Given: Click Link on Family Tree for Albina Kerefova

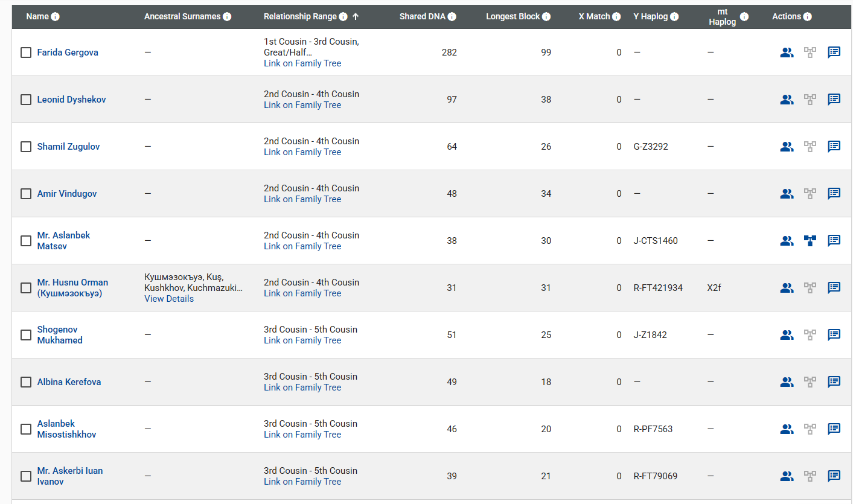Looking at the screenshot, I should pyautogui.click(x=302, y=388).
